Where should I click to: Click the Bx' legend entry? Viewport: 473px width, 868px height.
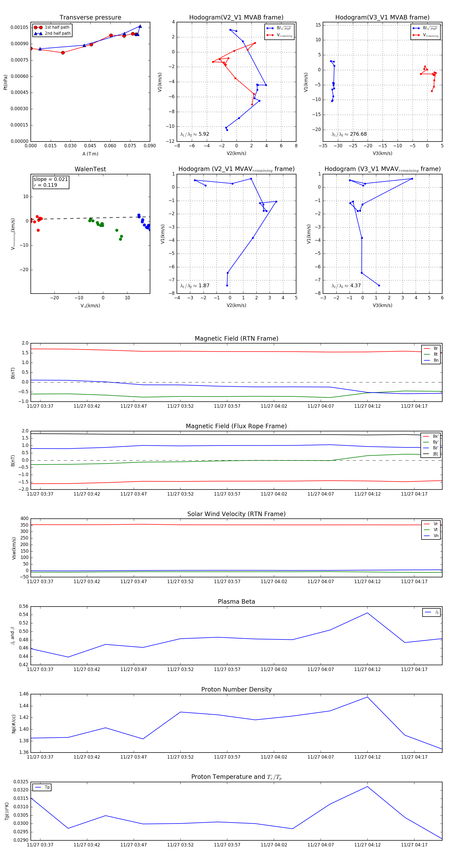pos(431,436)
